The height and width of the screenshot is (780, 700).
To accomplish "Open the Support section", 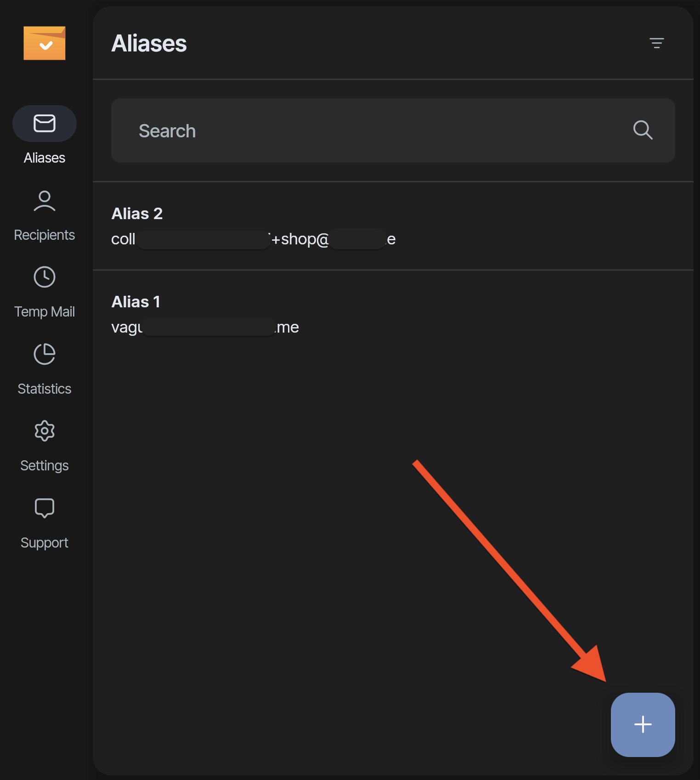I will pos(45,524).
